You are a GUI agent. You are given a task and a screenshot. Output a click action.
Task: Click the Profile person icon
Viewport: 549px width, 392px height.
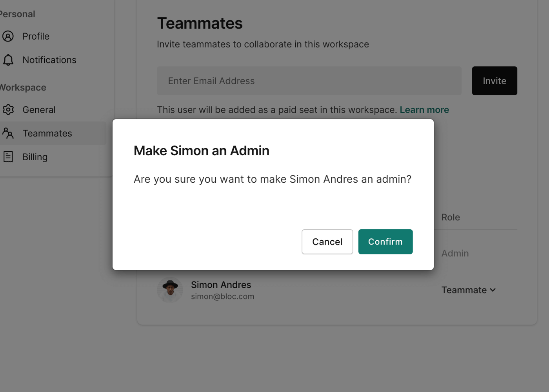(8, 36)
